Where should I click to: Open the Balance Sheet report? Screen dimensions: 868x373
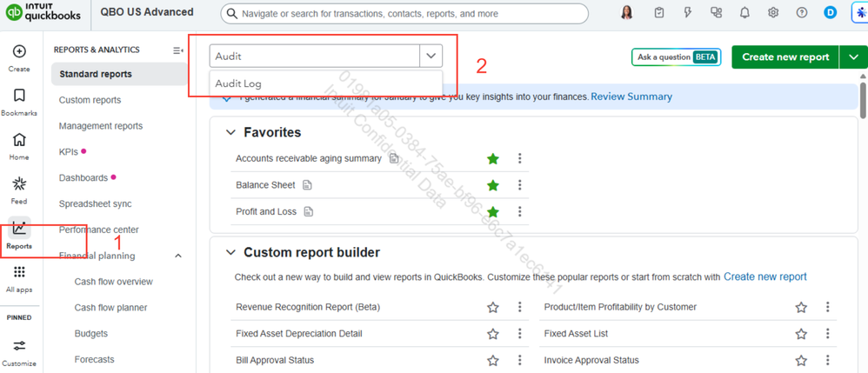[266, 185]
